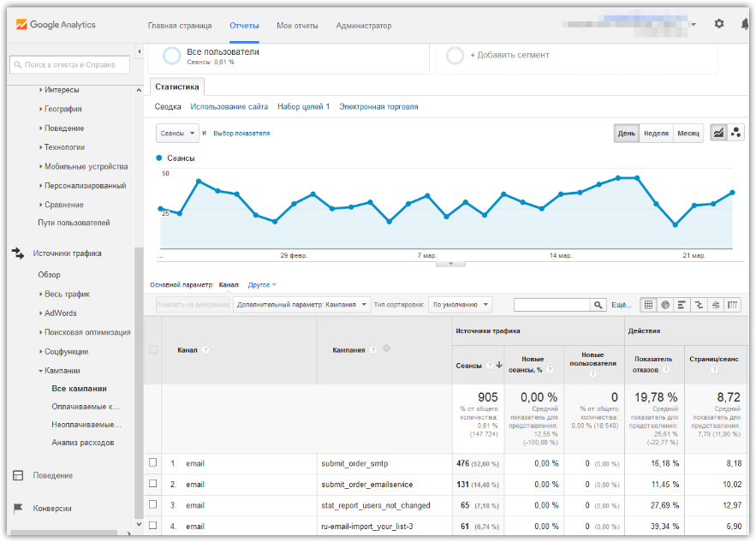Viewport: 756px width, 542px height.
Task: Open the По умолчанию sort type dropdown
Action: point(461,305)
